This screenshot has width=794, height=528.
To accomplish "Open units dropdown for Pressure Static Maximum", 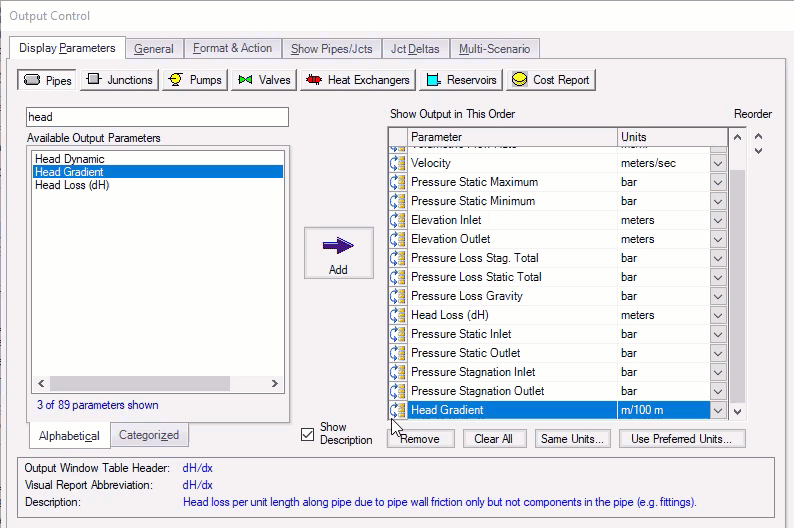I will click(x=718, y=182).
